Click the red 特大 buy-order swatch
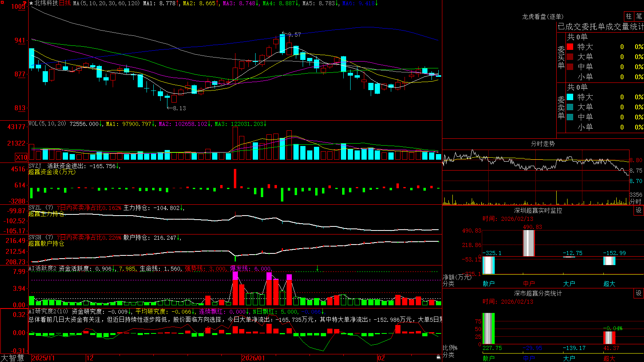644x362 pixels. point(570,47)
